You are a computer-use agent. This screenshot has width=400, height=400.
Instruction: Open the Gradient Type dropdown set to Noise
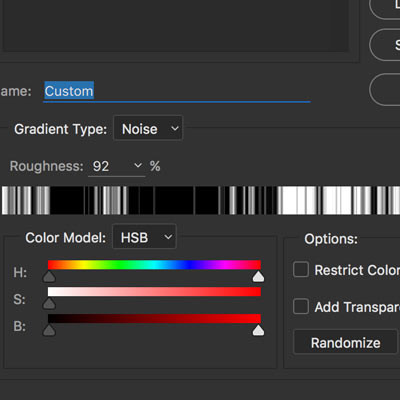(x=148, y=128)
